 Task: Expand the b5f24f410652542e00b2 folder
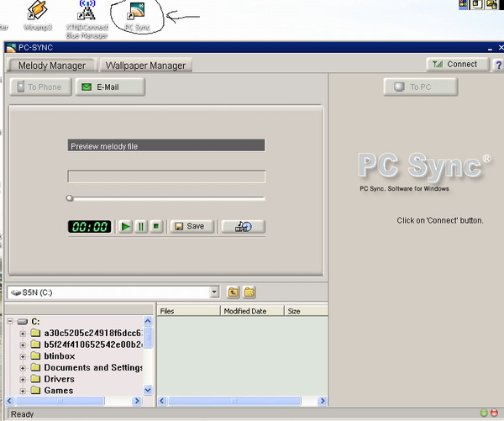[23, 345]
